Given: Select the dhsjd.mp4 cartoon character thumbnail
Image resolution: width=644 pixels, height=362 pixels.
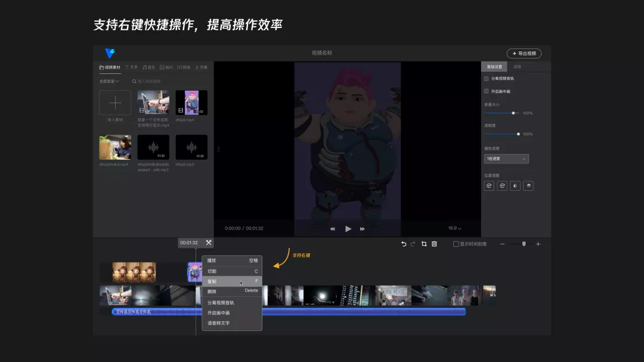Looking at the screenshot, I should pyautogui.click(x=191, y=103).
